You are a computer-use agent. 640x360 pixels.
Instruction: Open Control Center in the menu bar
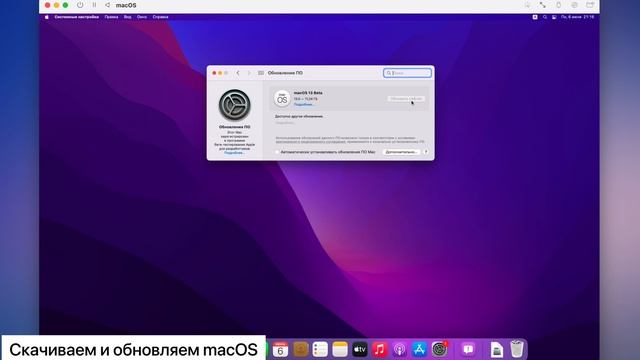[x=554, y=17]
